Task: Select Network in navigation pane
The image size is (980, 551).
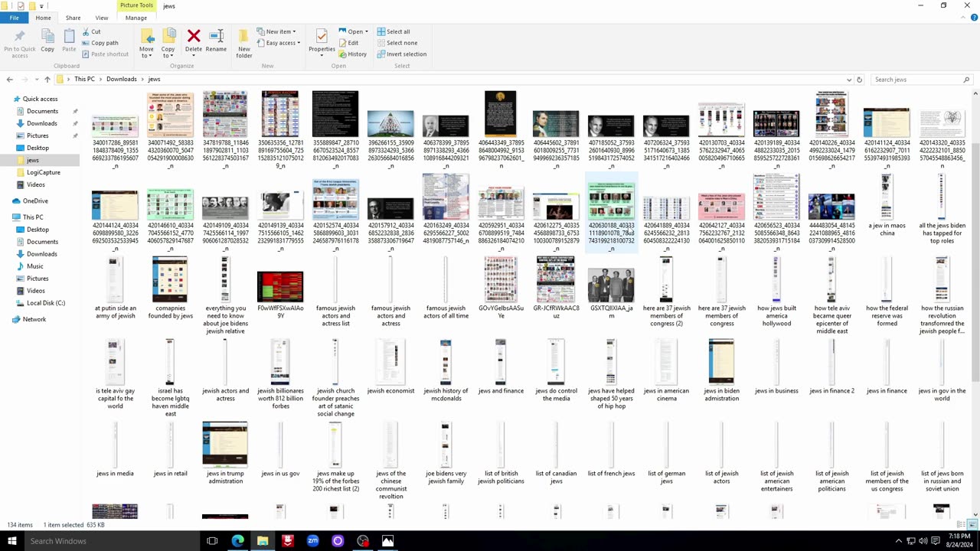Action: [x=34, y=319]
